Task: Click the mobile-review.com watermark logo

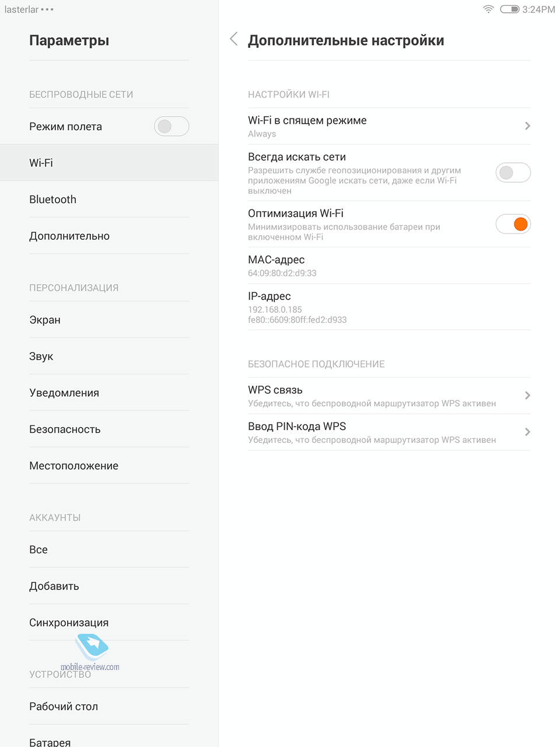Action: [x=91, y=652]
